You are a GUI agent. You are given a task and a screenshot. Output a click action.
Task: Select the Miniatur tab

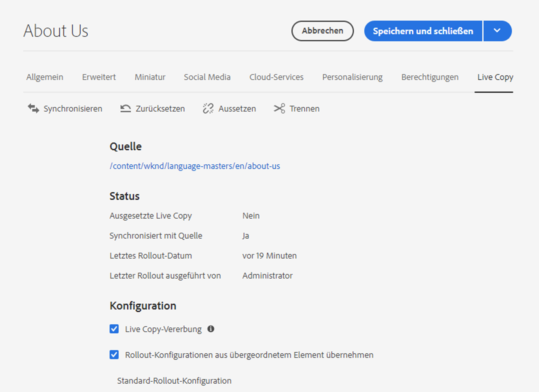[150, 77]
